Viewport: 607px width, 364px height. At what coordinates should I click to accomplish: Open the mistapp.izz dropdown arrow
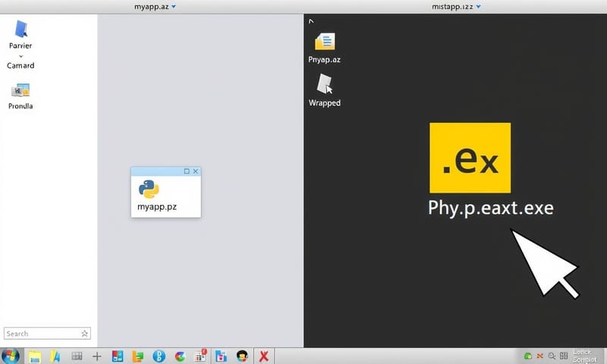click(479, 7)
